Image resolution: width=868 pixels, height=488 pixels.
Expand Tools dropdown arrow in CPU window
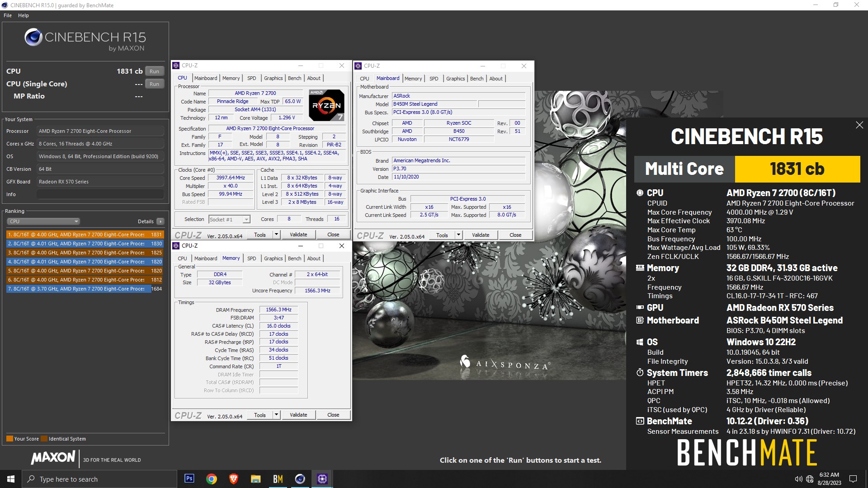(x=276, y=235)
